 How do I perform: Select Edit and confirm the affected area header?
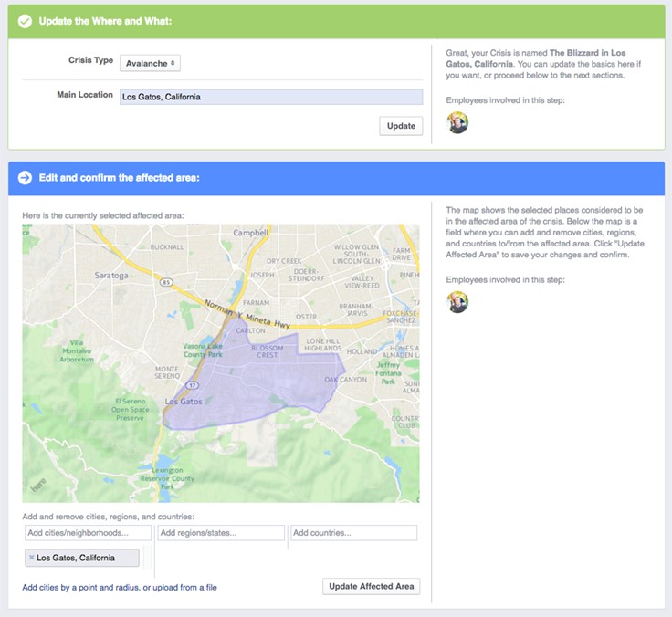click(x=119, y=177)
